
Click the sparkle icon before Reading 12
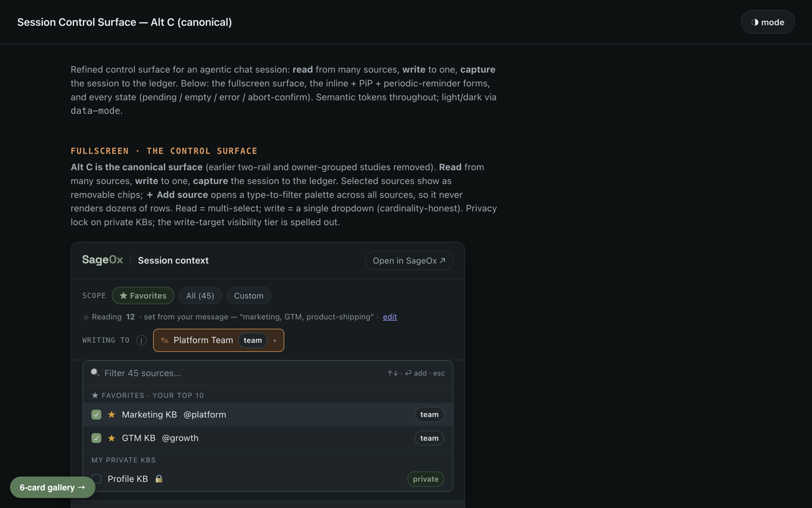coord(86,317)
